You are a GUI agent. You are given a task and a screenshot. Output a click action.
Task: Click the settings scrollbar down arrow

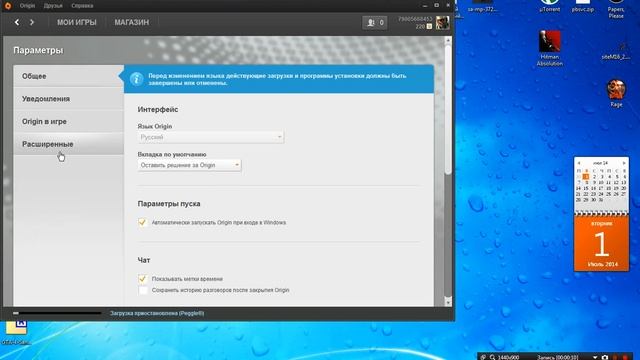point(448,302)
